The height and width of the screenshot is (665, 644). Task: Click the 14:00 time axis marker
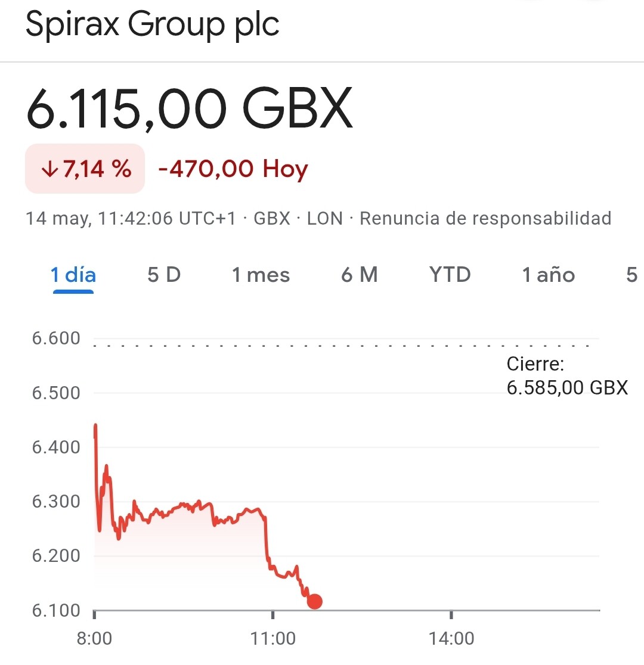[x=451, y=638]
